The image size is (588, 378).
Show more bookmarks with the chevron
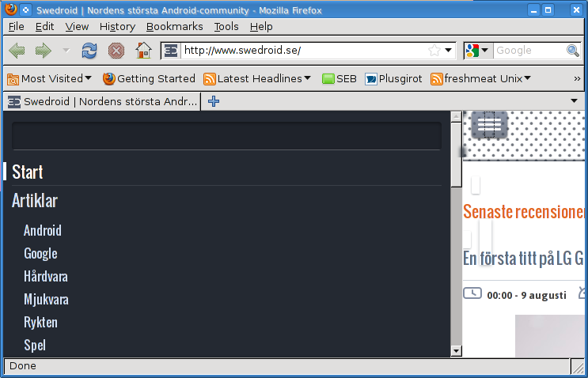click(577, 78)
